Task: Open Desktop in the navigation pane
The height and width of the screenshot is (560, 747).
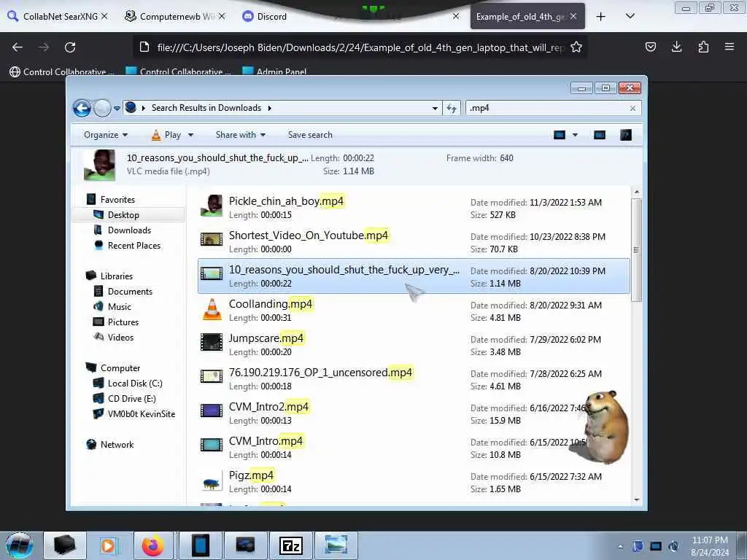Action: (x=123, y=215)
